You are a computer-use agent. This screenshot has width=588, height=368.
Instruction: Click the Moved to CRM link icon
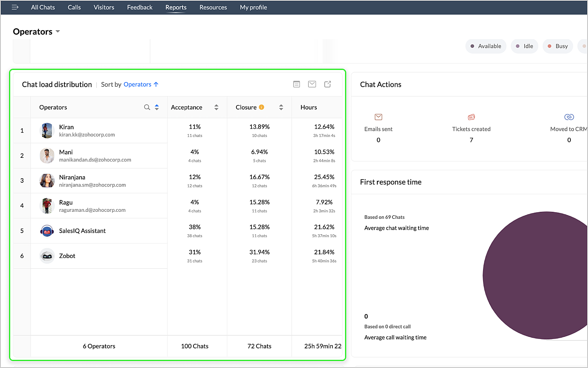[569, 117]
